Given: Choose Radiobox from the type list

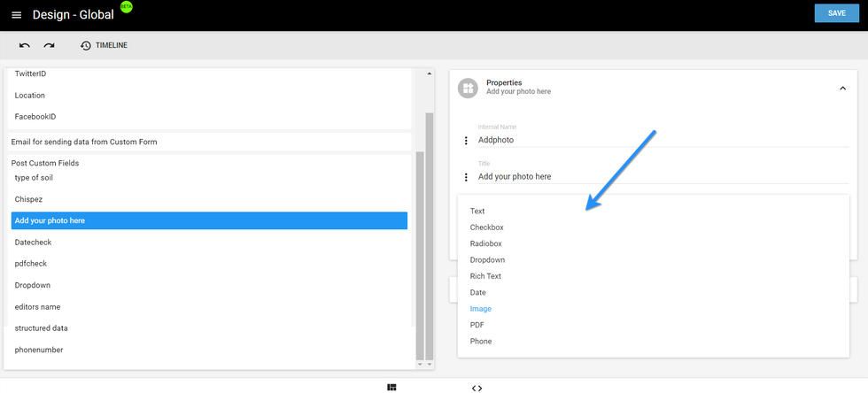Looking at the screenshot, I should pos(485,243).
